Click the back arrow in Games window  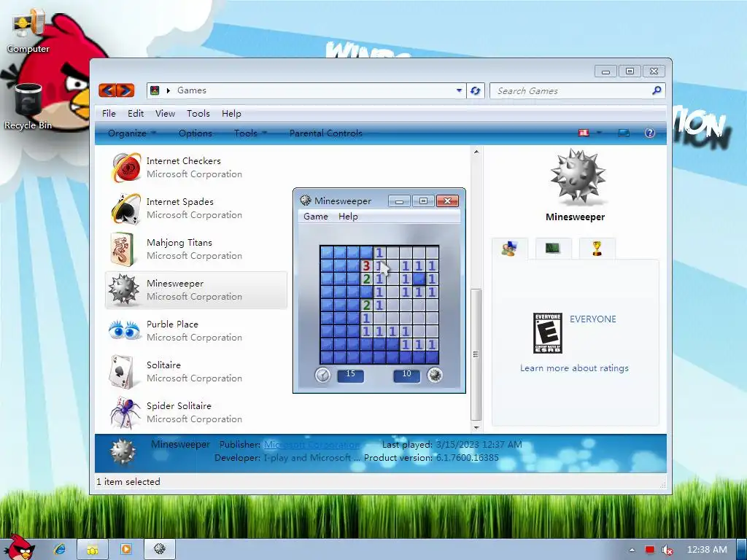pyautogui.click(x=108, y=90)
